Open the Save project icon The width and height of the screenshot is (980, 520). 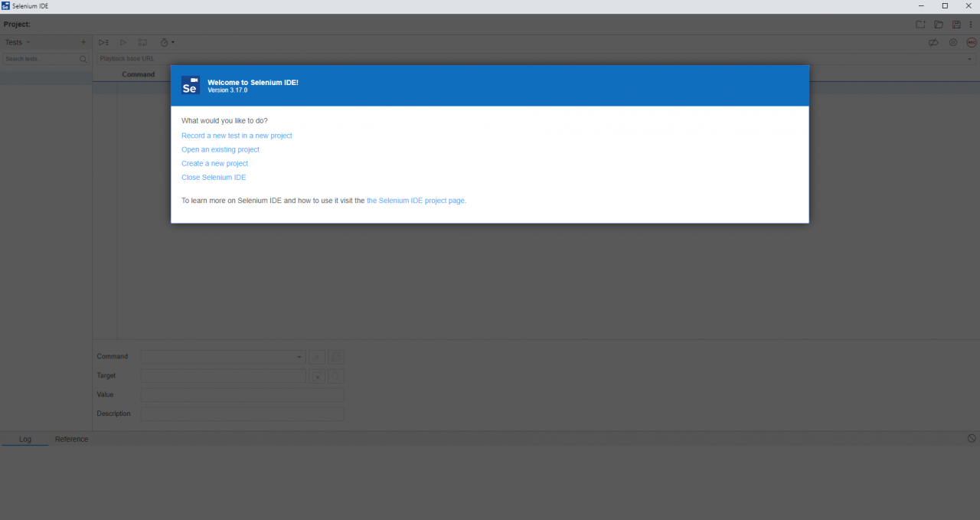click(x=956, y=24)
